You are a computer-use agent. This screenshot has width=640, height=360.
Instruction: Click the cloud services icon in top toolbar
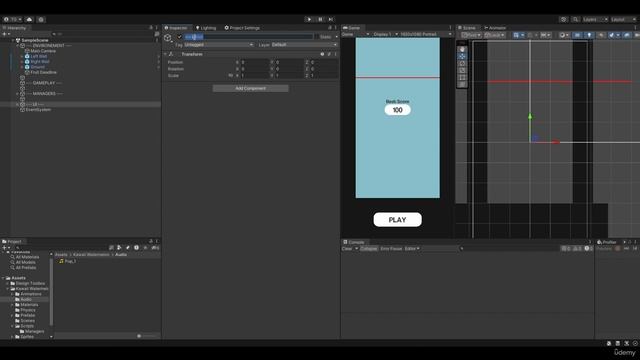coord(29,19)
